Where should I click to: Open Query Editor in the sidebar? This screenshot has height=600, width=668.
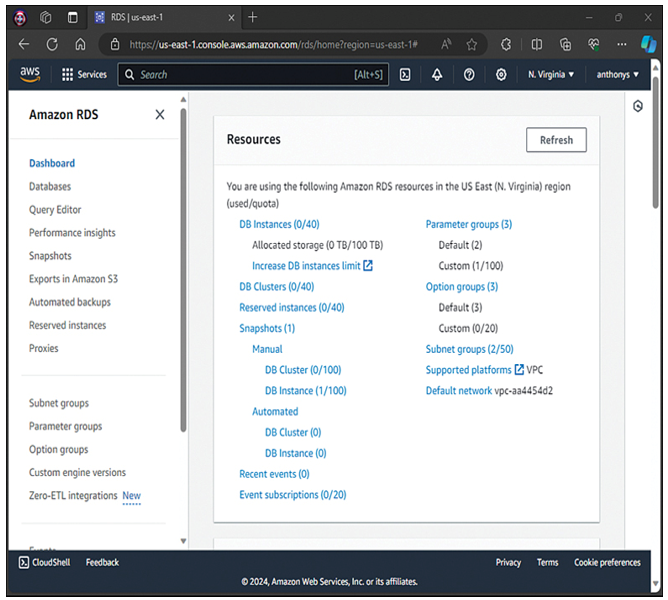click(x=55, y=210)
